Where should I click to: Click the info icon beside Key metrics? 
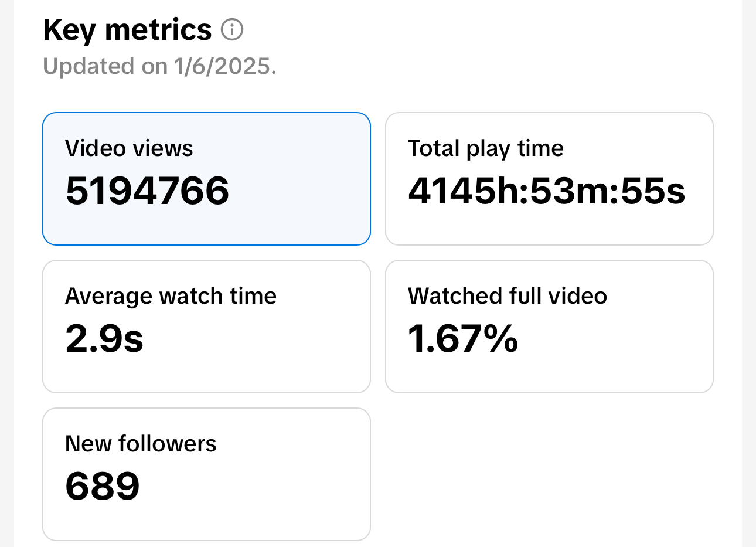[232, 29]
